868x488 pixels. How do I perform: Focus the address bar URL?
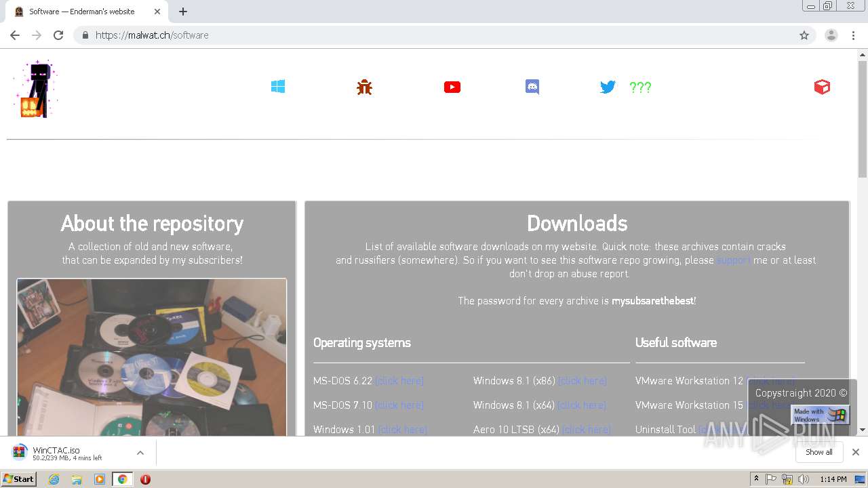click(152, 35)
